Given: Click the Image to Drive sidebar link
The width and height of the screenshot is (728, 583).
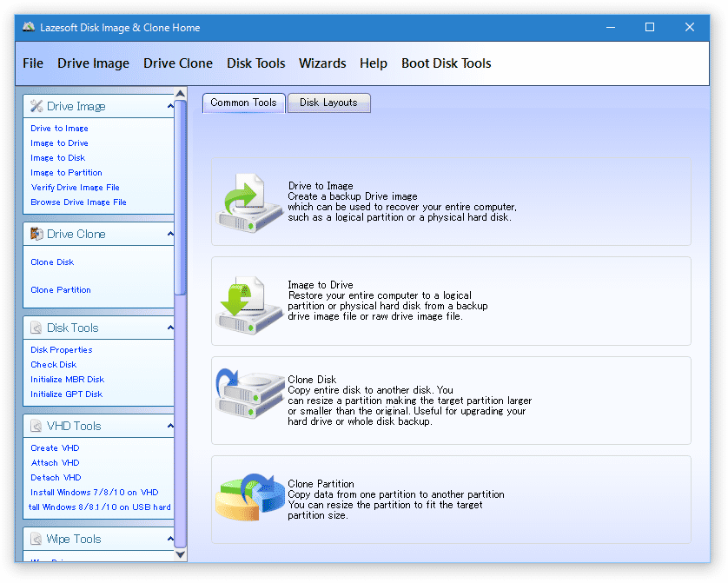Looking at the screenshot, I should [x=59, y=143].
